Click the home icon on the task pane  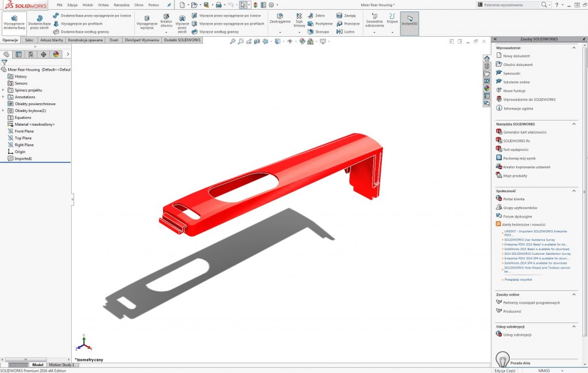[x=487, y=57]
